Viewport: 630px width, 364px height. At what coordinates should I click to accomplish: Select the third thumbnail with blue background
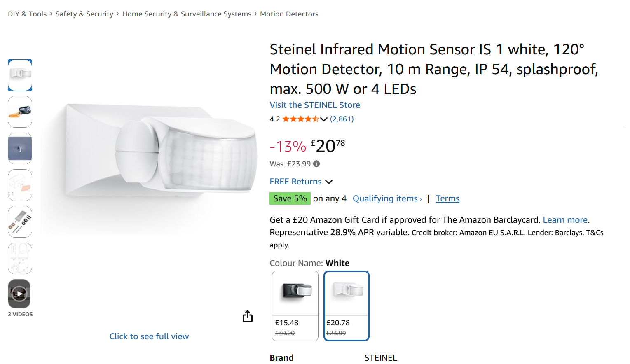[x=20, y=148]
